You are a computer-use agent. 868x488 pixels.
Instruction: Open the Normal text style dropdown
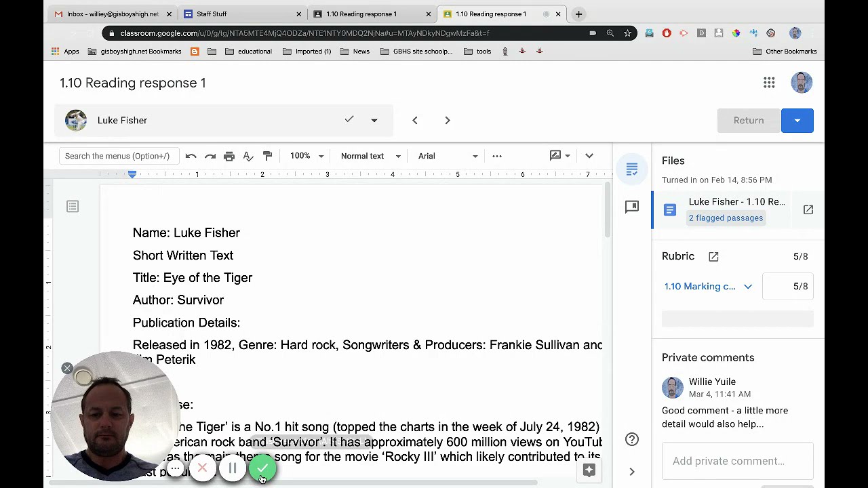coord(370,156)
